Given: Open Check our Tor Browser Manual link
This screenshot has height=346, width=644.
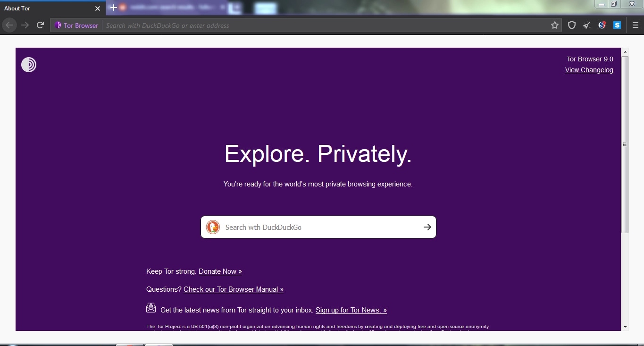Looking at the screenshot, I should tap(234, 289).
